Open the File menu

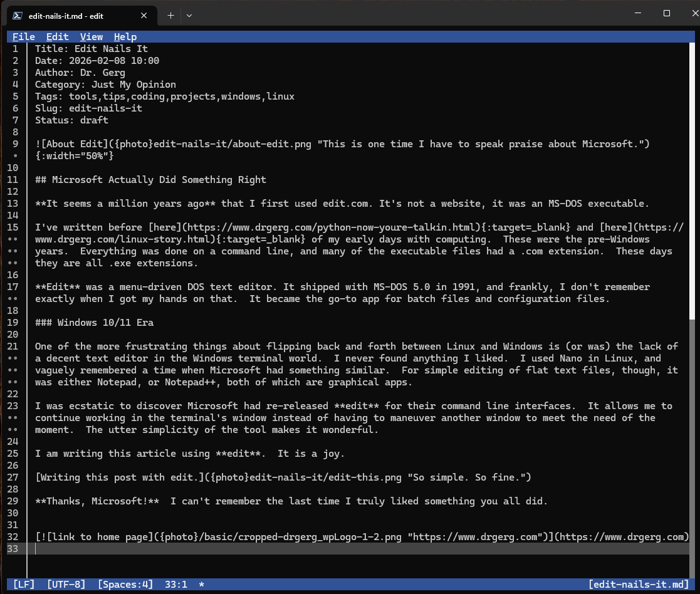[x=24, y=37]
